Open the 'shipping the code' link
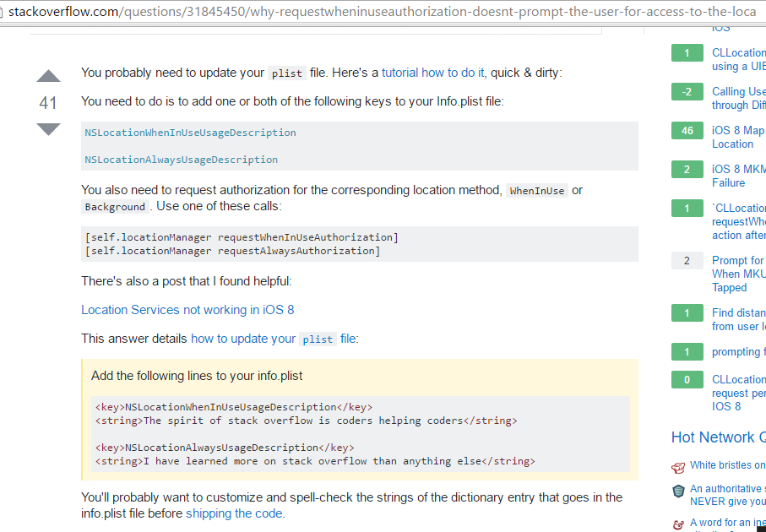This screenshot has height=532, width=766. tap(234, 513)
